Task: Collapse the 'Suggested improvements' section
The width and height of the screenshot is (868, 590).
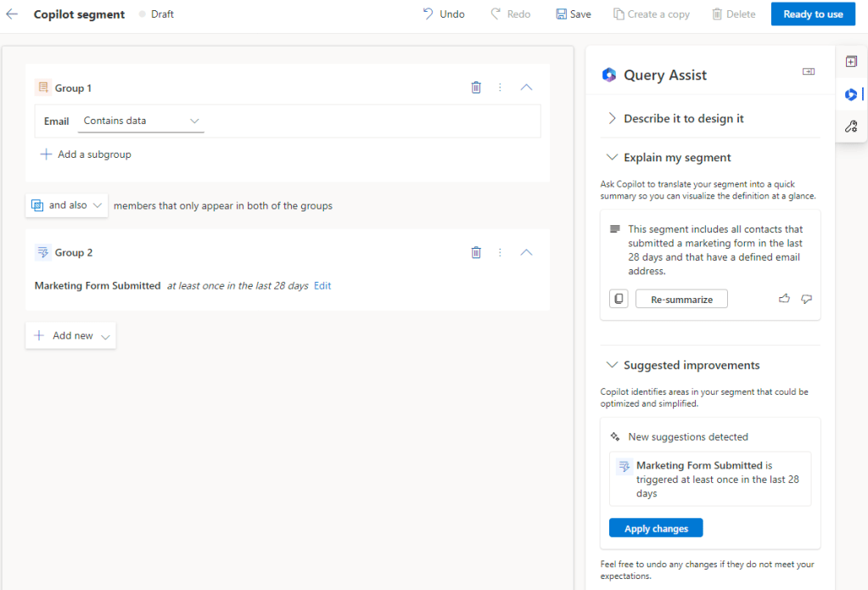Action: [613, 364]
